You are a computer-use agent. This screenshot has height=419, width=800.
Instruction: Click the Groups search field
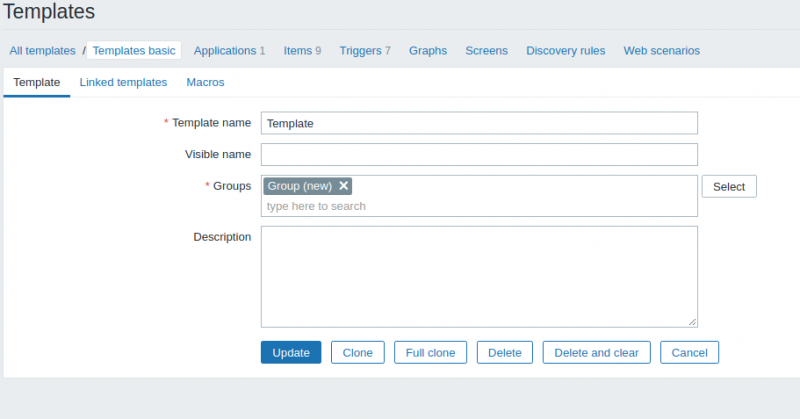(x=478, y=206)
